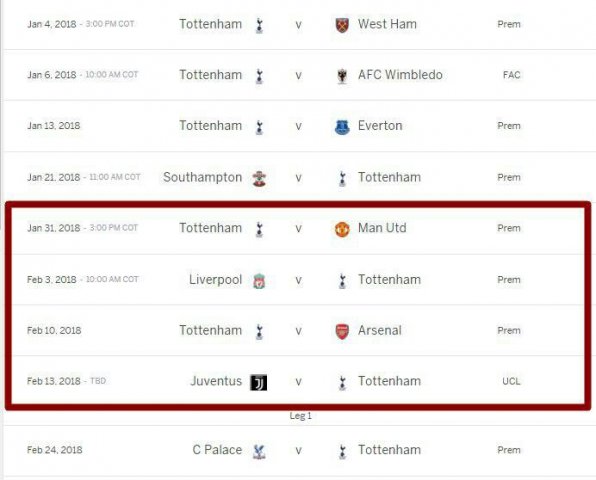Click the Juventus black logo
The height and width of the screenshot is (480, 596).
click(x=258, y=382)
